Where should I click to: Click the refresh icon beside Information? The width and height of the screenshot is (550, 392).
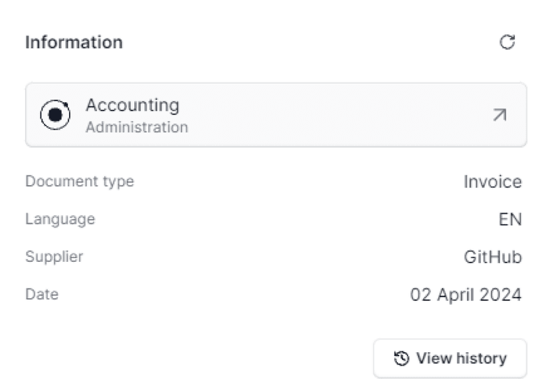point(507,43)
